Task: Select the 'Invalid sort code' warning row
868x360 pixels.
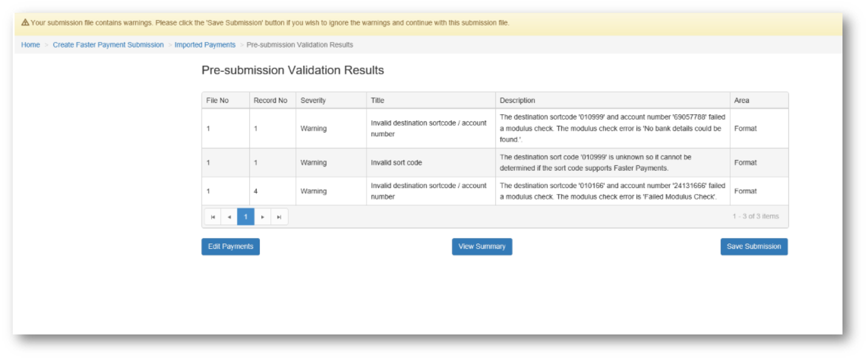Action: [x=396, y=163]
